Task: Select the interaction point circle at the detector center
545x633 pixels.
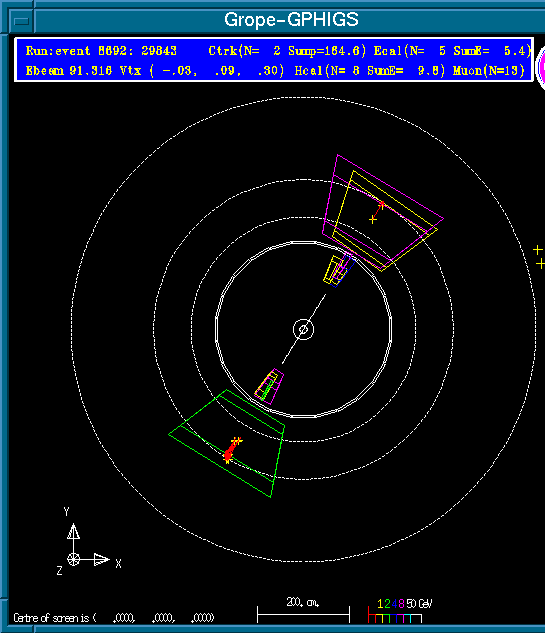Action: coord(304,329)
